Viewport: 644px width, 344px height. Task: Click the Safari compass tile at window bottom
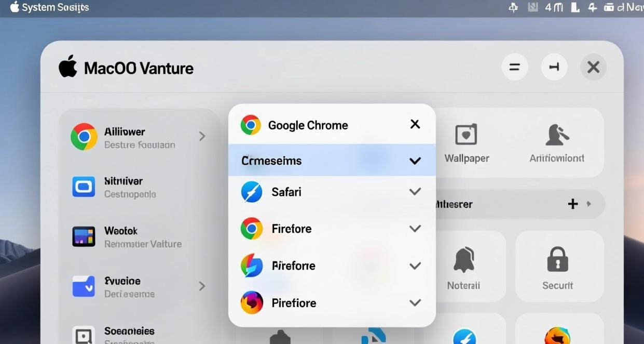tap(464, 338)
